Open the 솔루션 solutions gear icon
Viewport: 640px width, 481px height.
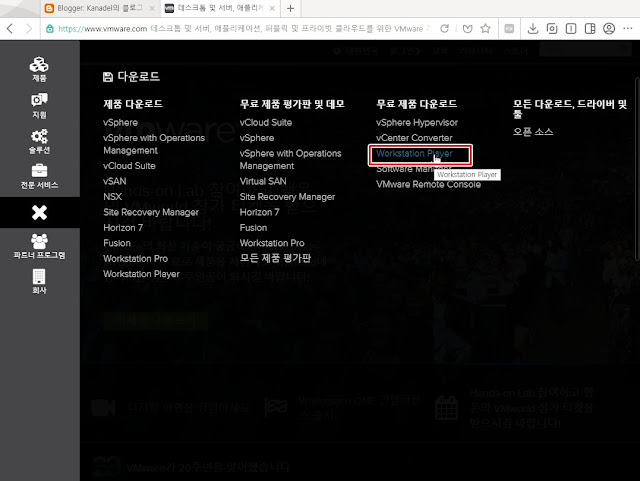39,141
